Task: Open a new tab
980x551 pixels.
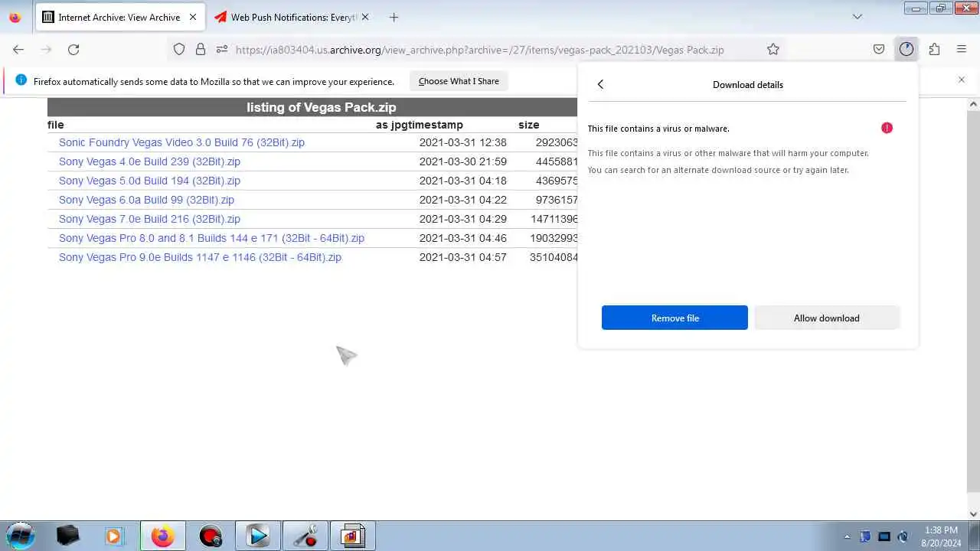Action: click(x=394, y=17)
